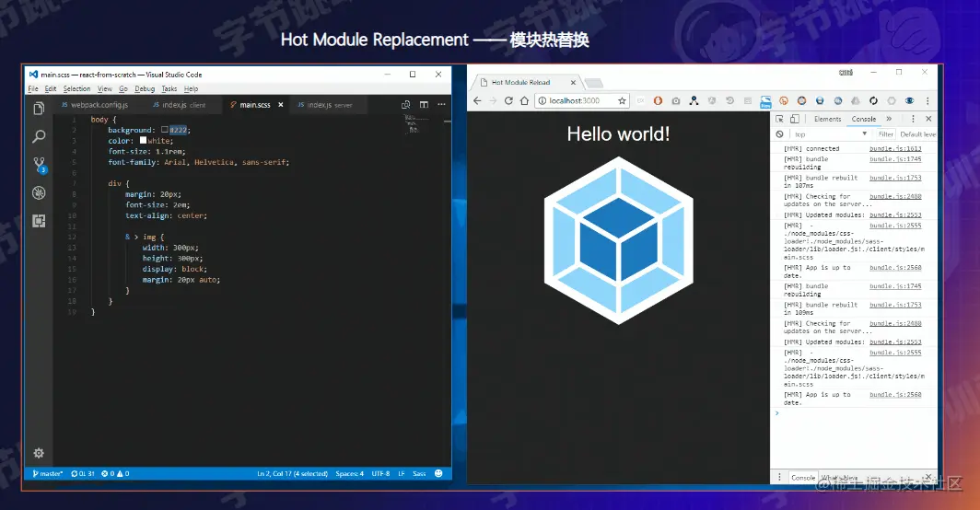980x510 pixels.
Task: Toggle the device toolbar in DevTools
Action: pyautogui.click(x=794, y=119)
